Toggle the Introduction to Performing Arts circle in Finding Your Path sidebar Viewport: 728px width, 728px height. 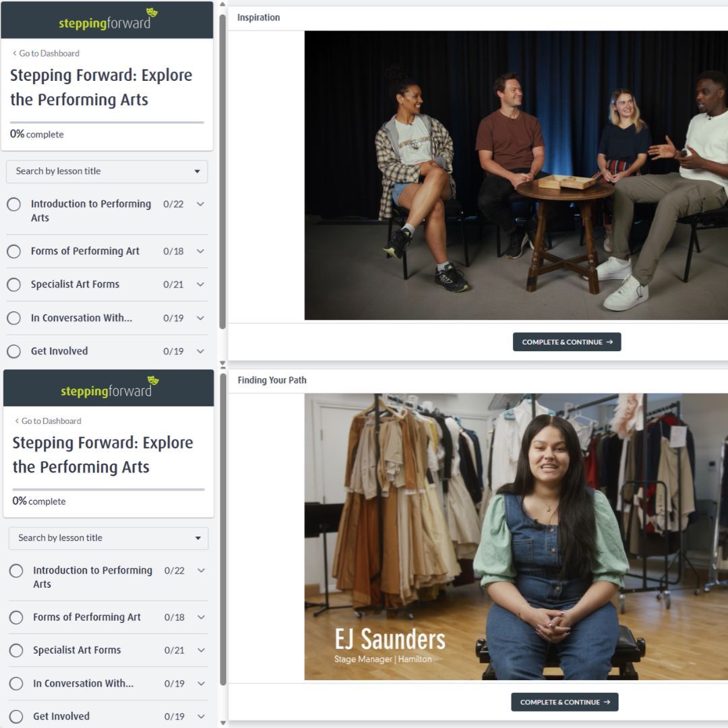click(x=16, y=571)
